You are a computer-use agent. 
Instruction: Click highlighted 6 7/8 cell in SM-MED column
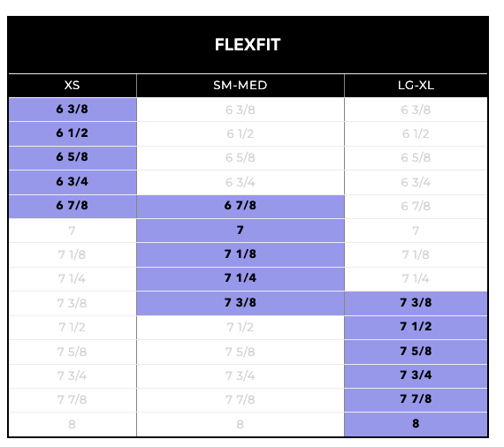241,207
